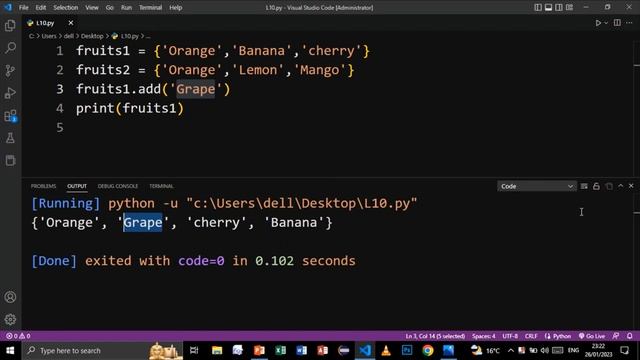Open the Go menu
The width and height of the screenshot is (640, 360).
tap(109, 7)
